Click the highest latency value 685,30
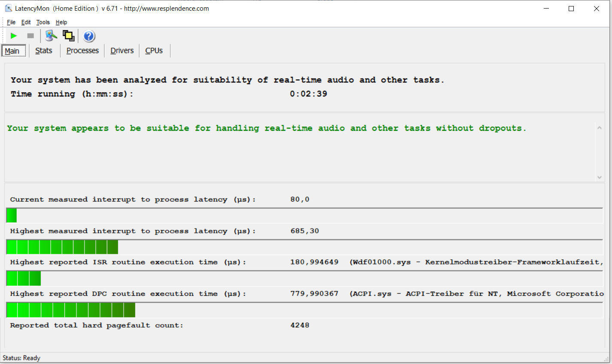612x364 pixels. tap(305, 231)
